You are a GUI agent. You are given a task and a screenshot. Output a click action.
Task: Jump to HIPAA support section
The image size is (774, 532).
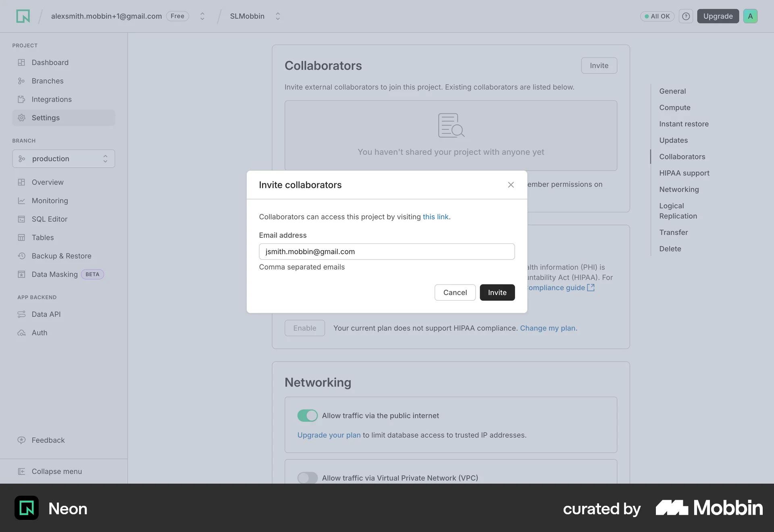(x=684, y=173)
